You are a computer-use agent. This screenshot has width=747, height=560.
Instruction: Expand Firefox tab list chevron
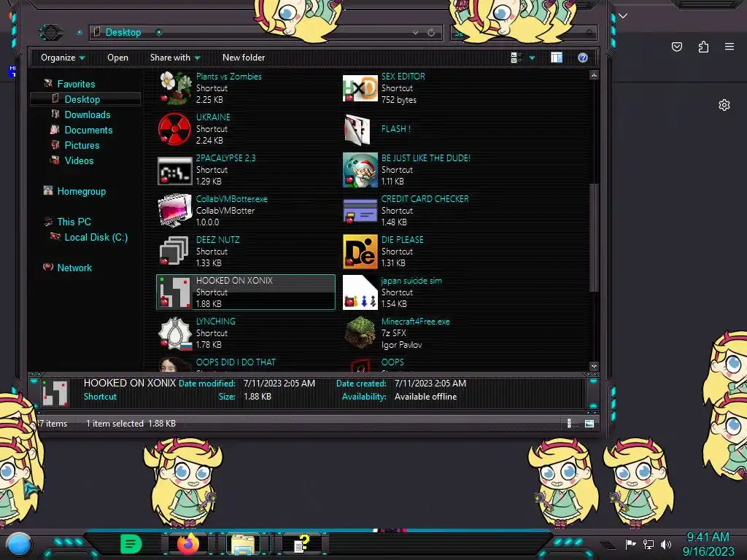coord(623,16)
